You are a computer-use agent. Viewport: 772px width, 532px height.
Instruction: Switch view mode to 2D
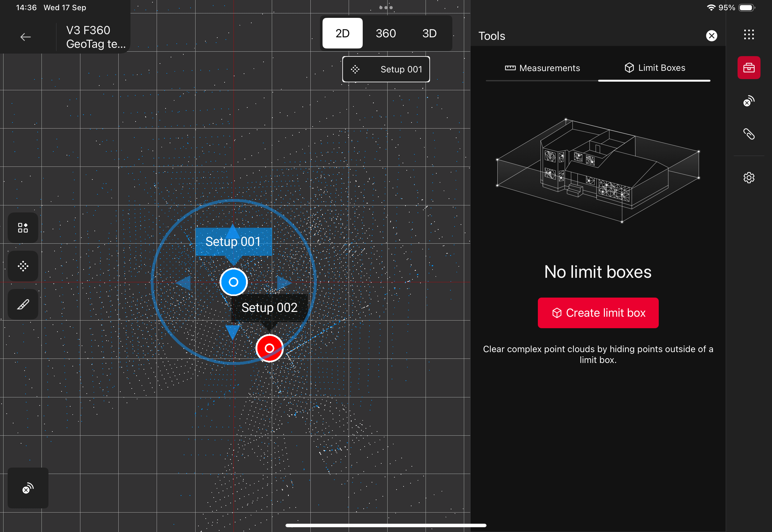tap(342, 33)
